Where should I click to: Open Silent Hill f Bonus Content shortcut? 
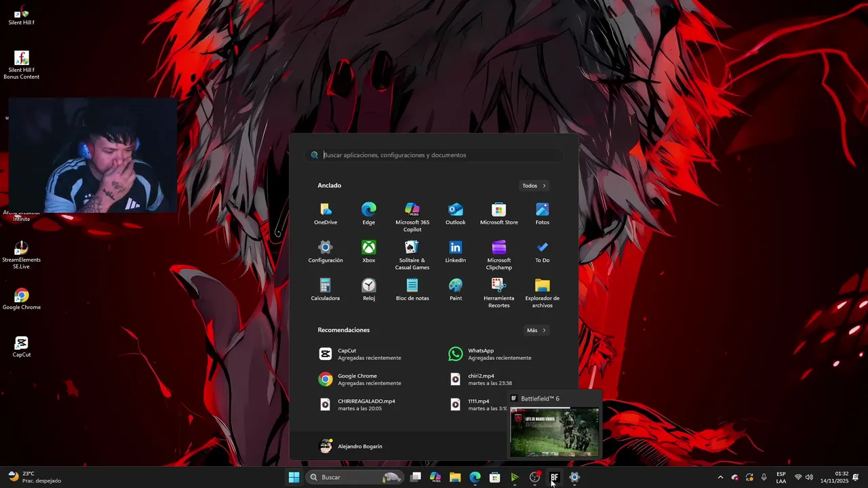coord(22,65)
